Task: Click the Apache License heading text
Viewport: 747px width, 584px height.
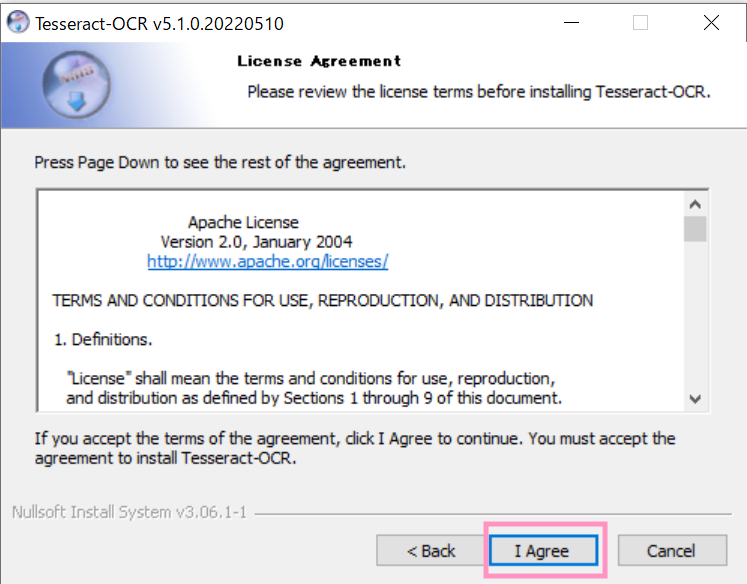Action: point(243,222)
